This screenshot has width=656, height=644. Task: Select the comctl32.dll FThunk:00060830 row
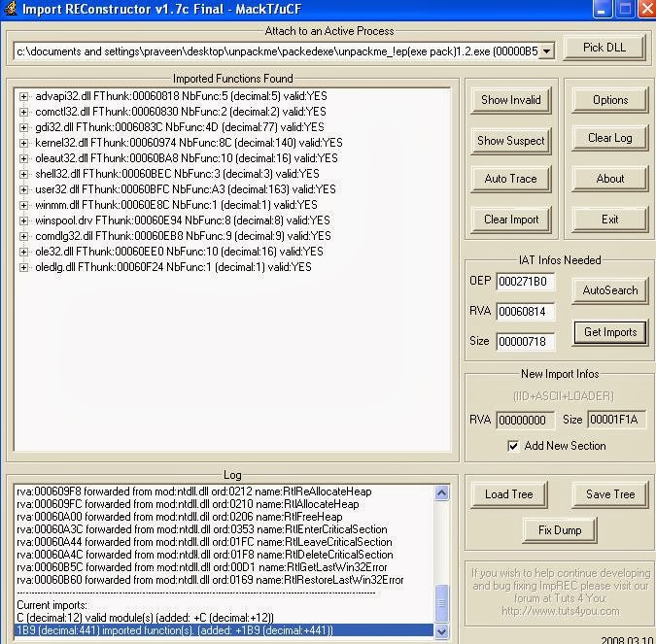point(181,112)
